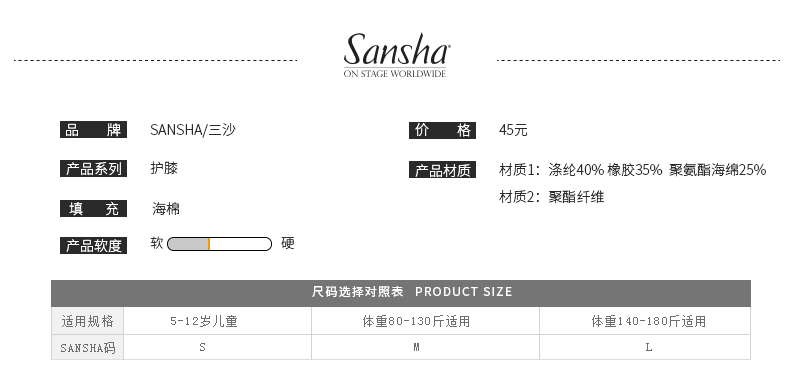Click the 45元 price value
The width and height of the screenshot is (790, 382).
click(x=513, y=130)
